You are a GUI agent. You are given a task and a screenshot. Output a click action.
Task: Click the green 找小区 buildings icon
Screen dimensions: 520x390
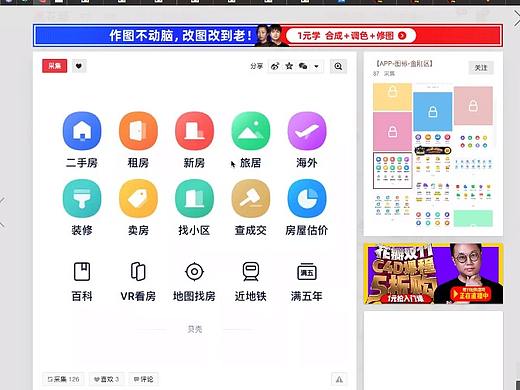coord(194,199)
